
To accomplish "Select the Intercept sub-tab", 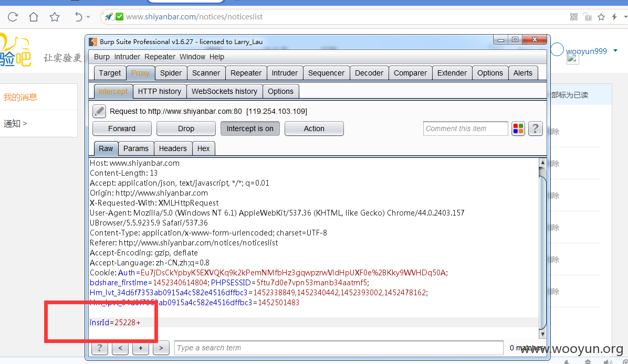I will click(113, 92).
